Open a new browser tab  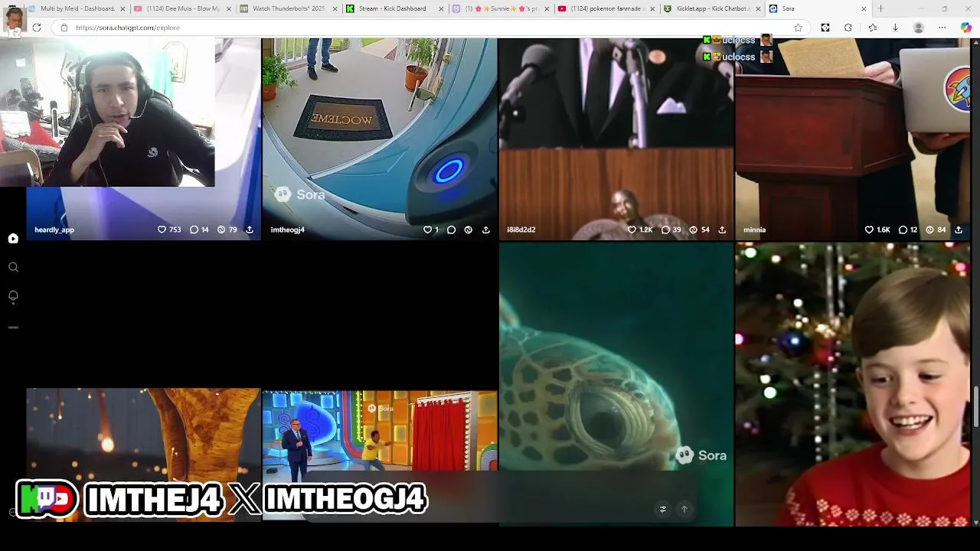pos(880,8)
